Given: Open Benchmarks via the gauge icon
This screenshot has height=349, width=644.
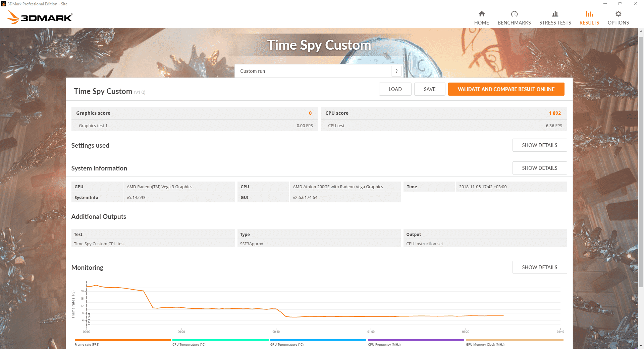Looking at the screenshot, I should pyautogui.click(x=514, y=14).
